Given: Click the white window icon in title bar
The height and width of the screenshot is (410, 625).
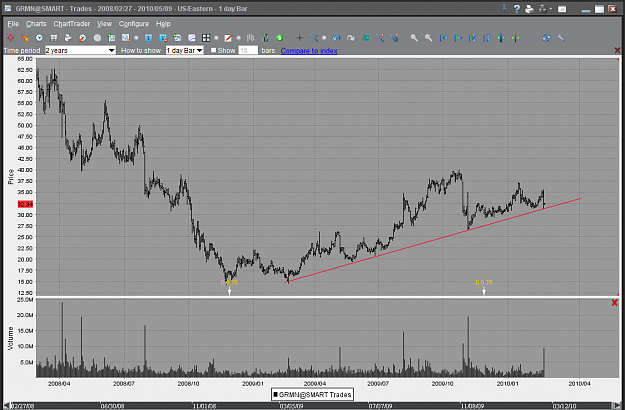Looking at the screenshot, I should tap(562, 9).
